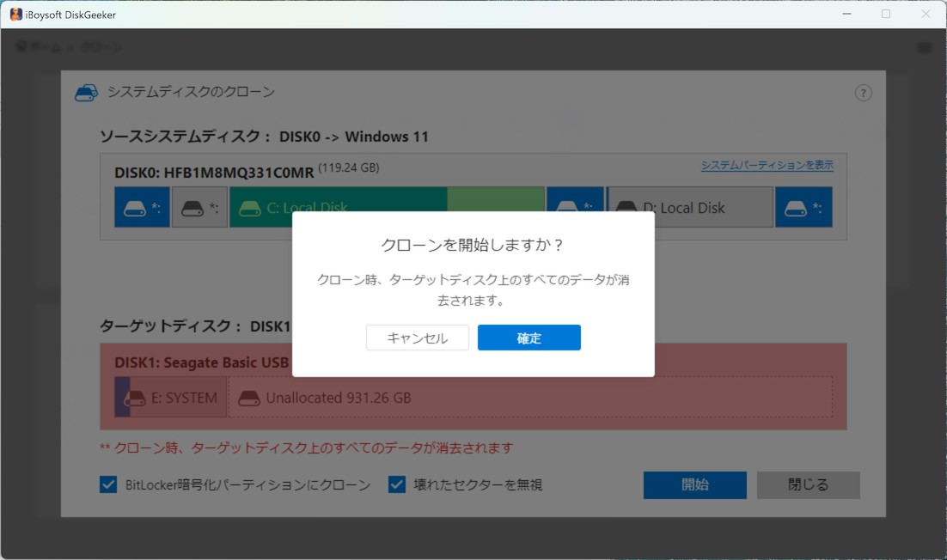
Task: Open システムパーティションを表示 link
Action: click(x=767, y=165)
